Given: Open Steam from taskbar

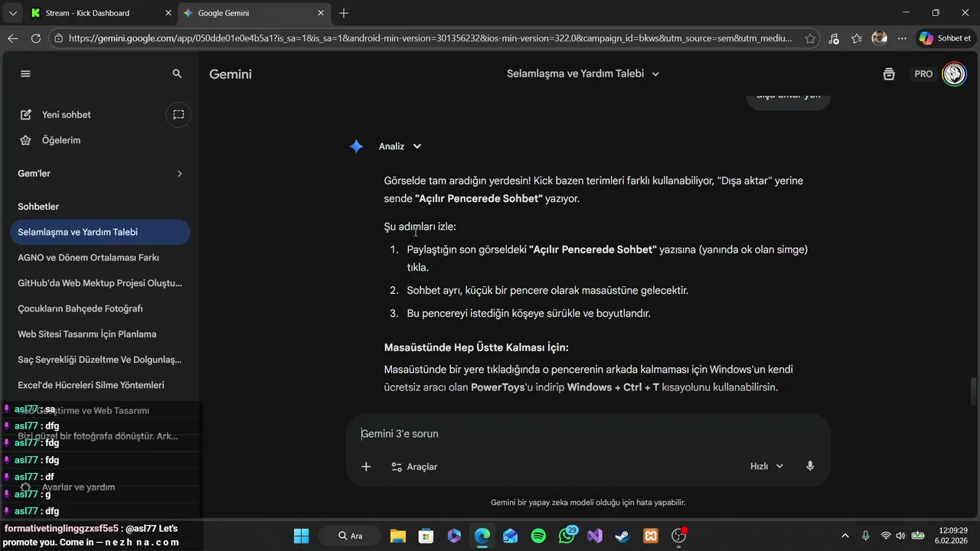Looking at the screenshot, I should (x=622, y=536).
